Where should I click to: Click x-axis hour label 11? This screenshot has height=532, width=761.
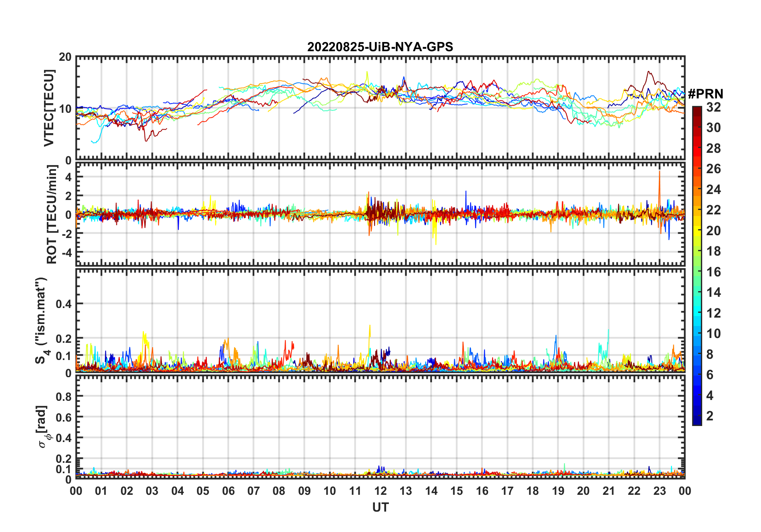(x=355, y=491)
